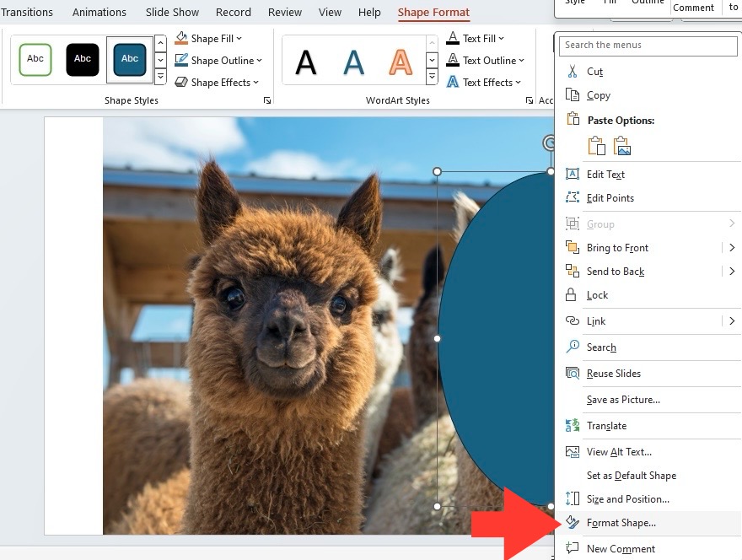This screenshot has width=742, height=560.
Task: Click the Cut scissors icon
Action: 573,72
